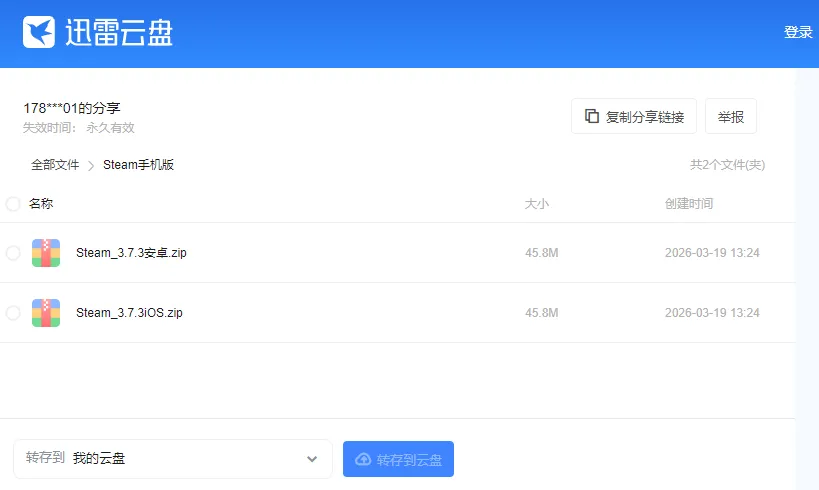This screenshot has height=490, width=819.
Task: Click the 失效时间: 永久有效 text
Action: coord(79,128)
